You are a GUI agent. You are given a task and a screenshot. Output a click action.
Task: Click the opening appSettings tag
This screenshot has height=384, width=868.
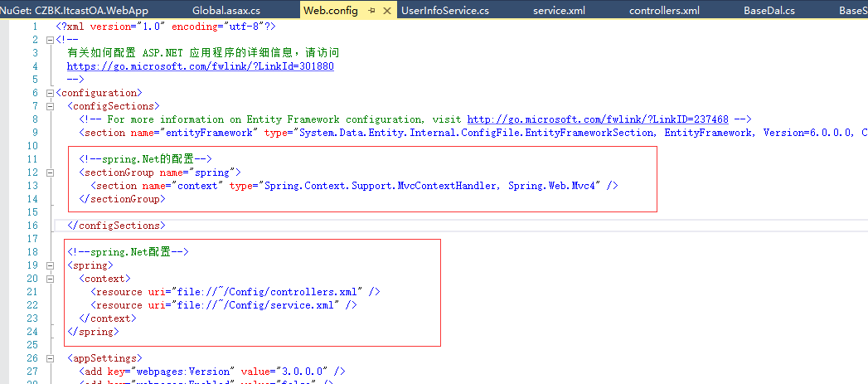105,358
